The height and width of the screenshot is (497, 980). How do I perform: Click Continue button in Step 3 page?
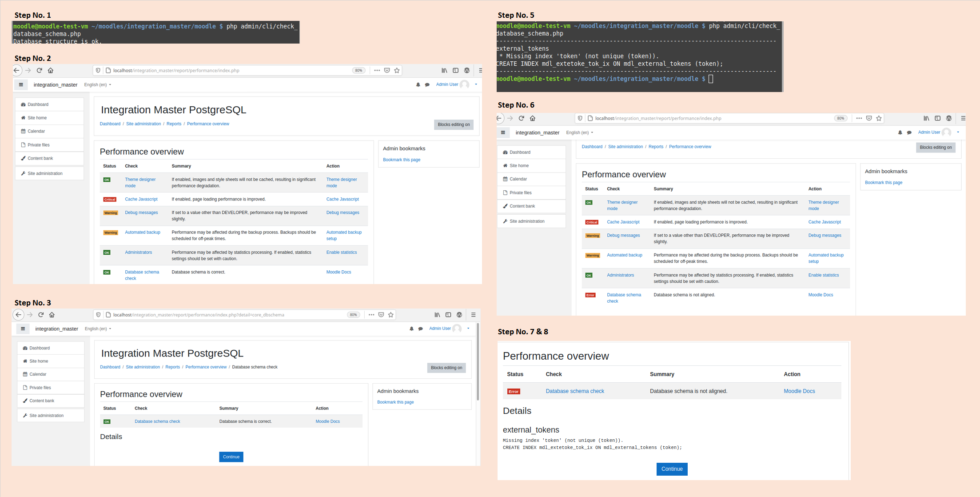point(231,457)
